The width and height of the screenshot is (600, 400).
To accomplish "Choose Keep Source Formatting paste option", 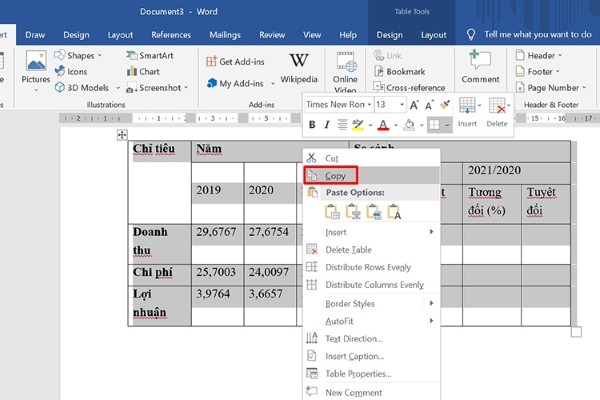I will 332,212.
